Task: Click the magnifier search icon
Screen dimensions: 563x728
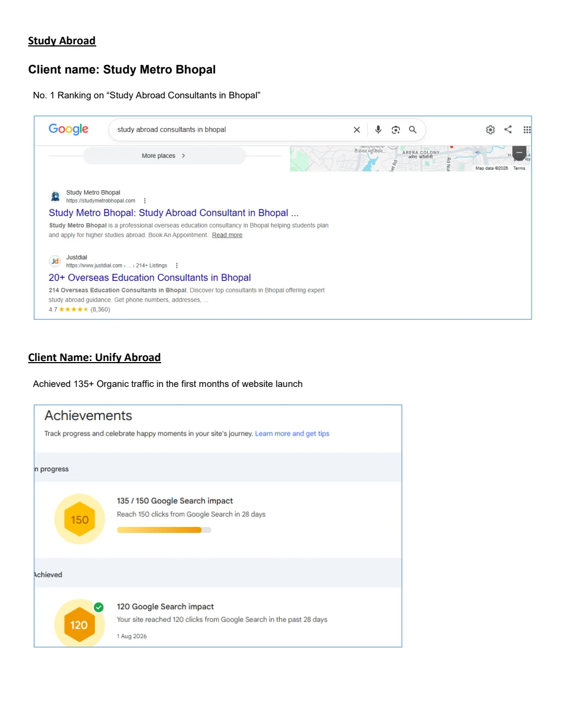Action: pos(413,130)
